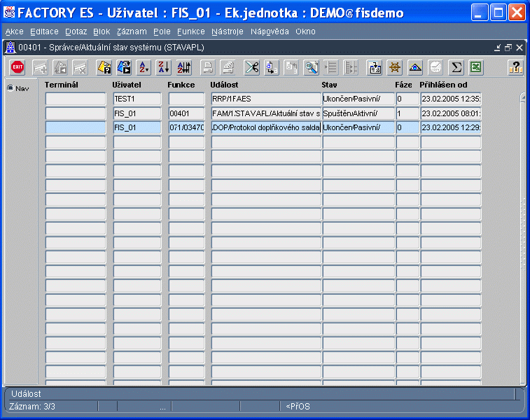Click the vertical scrollbar up arrow
530x420 pixels.
click(x=523, y=97)
